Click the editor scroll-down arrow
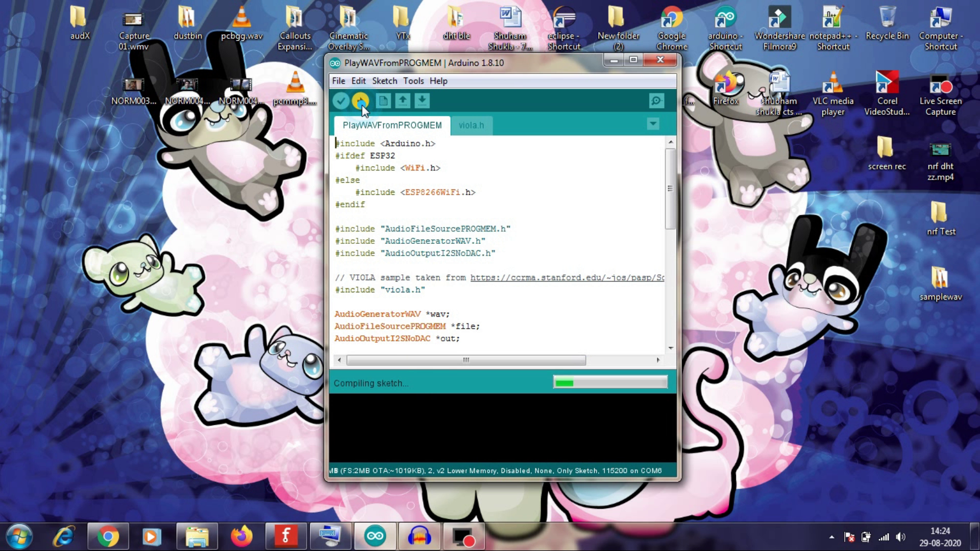980x551 pixels. click(x=671, y=348)
